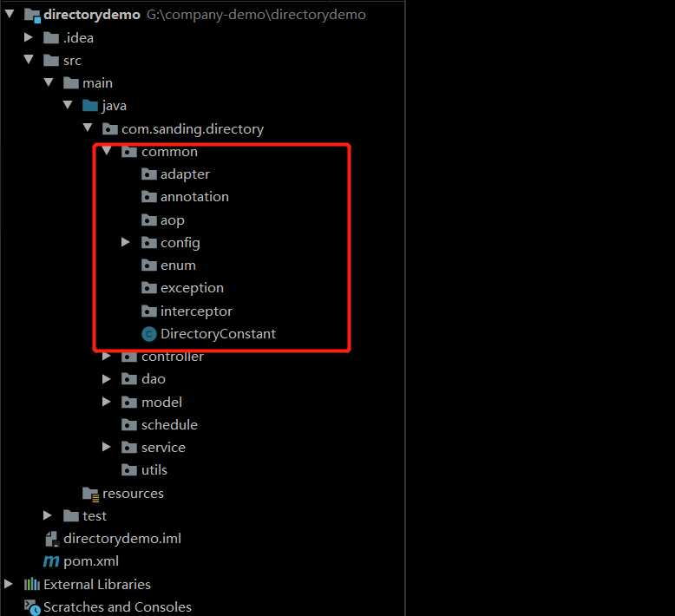The image size is (675, 616).
Task: Collapse the directorydemo project root
Action: click(10, 14)
